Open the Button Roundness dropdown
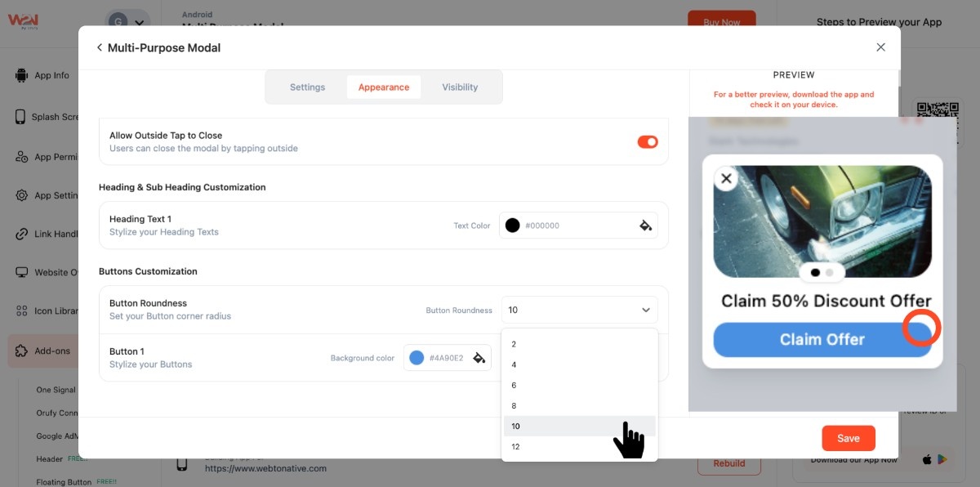The height and width of the screenshot is (487, 980). (x=579, y=310)
